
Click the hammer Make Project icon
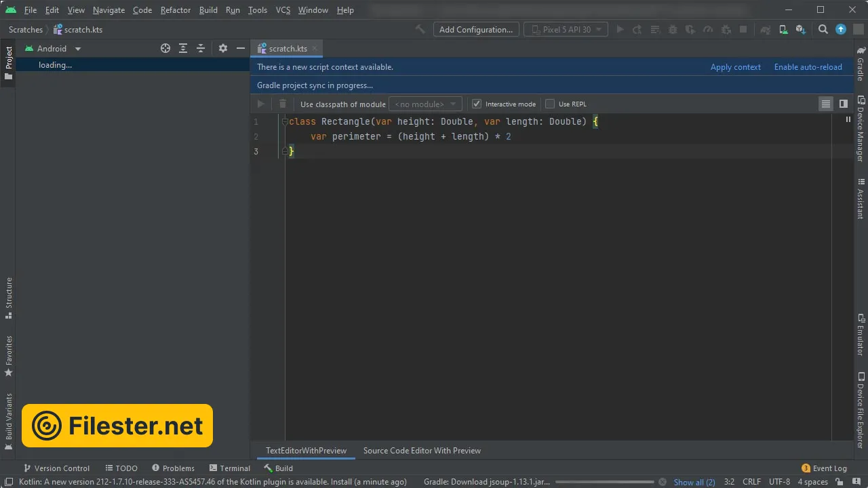point(420,29)
